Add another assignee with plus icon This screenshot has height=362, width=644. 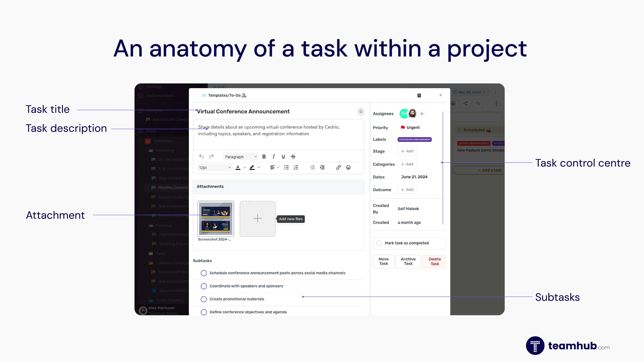click(422, 114)
